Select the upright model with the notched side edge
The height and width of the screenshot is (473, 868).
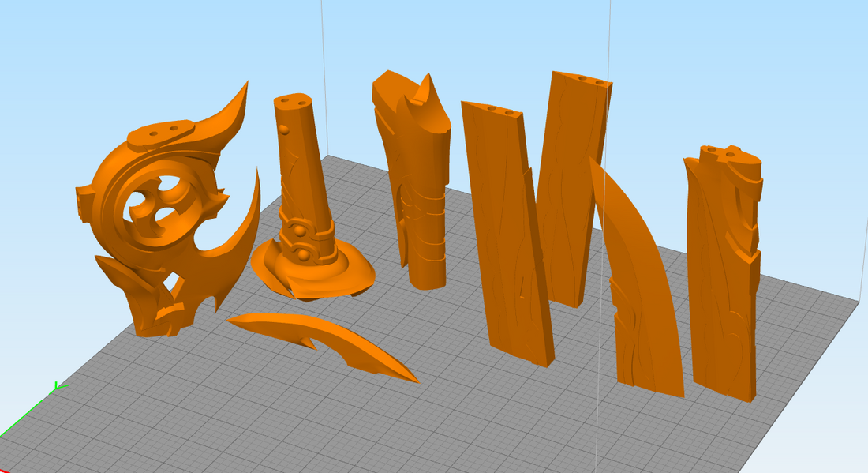[x=722, y=272]
